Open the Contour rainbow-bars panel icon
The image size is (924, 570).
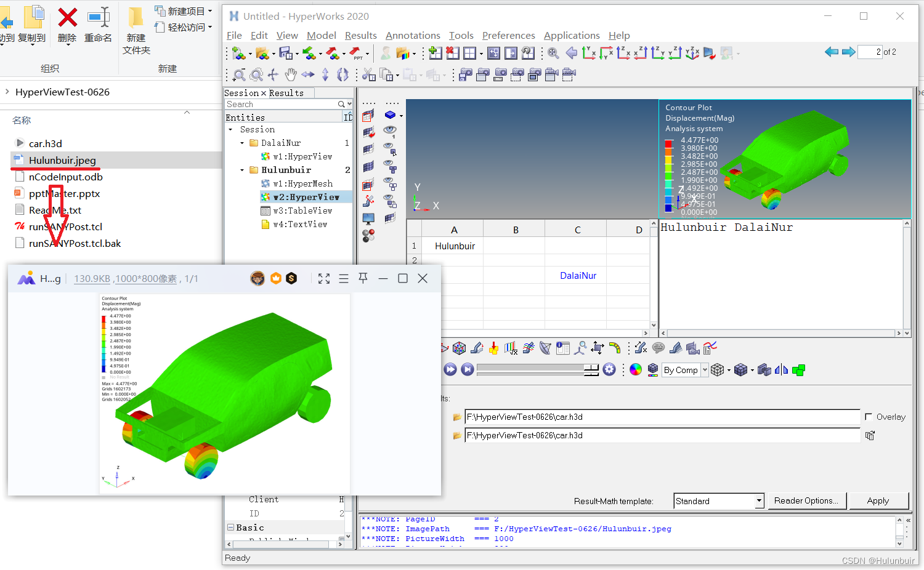(x=511, y=348)
